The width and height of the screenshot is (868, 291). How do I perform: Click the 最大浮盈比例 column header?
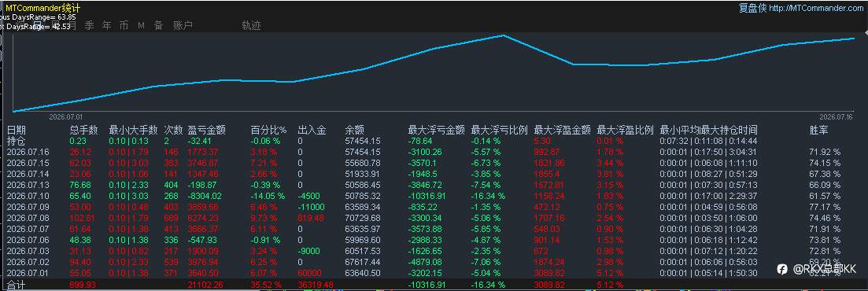point(626,130)
